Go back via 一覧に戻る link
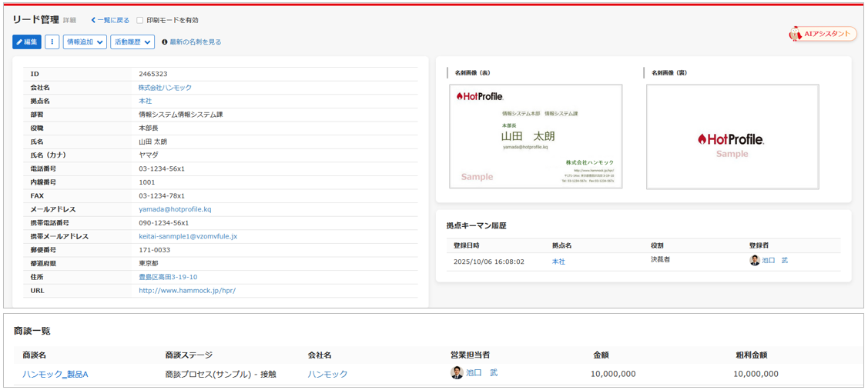This screenshot has width=868, height=390. [111, 21]
